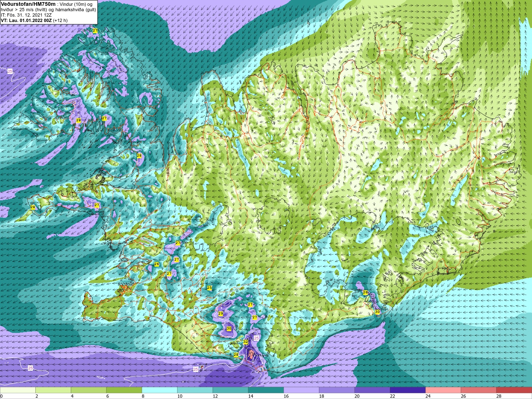Click the legend scale number 12

coord(215,396)
